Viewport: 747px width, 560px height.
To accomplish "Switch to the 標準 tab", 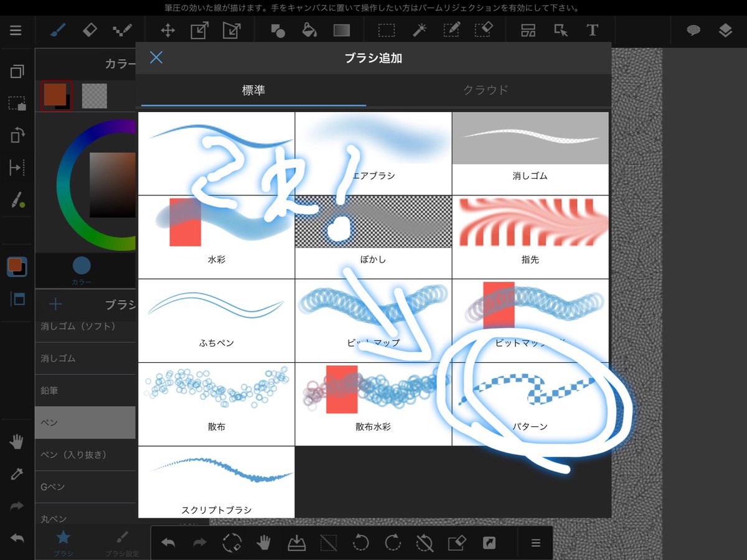I will 253,90.
